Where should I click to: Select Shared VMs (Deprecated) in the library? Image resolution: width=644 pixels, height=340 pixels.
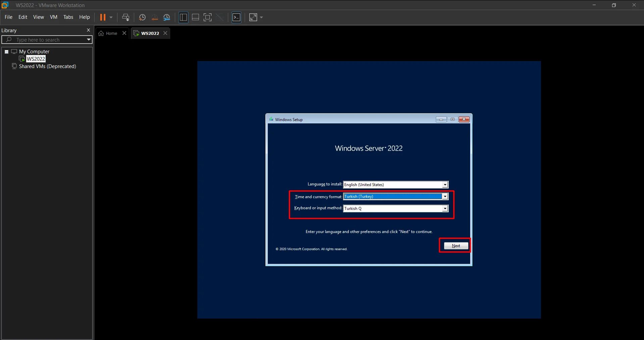pos(48,66)
